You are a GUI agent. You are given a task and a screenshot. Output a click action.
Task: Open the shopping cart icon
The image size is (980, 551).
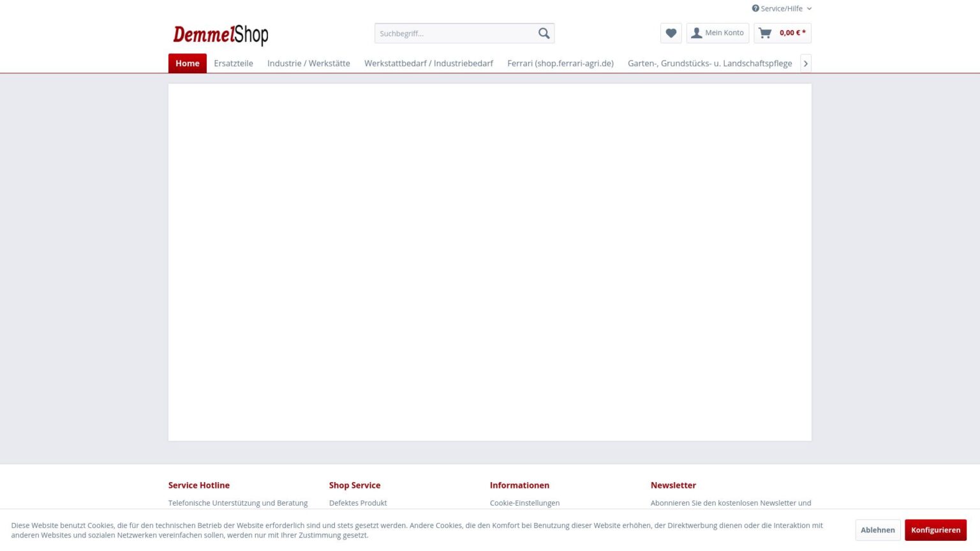(765, 33)
